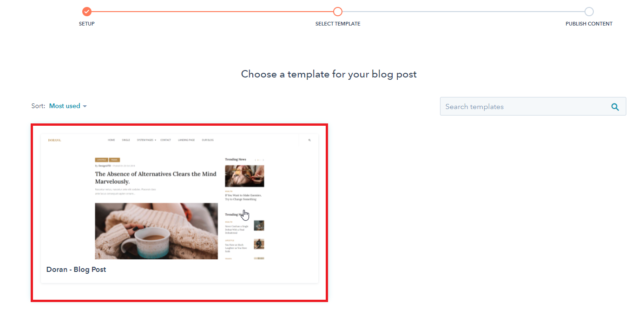Click OUR BLOG in the preview navigation

[x=208, y=140]
